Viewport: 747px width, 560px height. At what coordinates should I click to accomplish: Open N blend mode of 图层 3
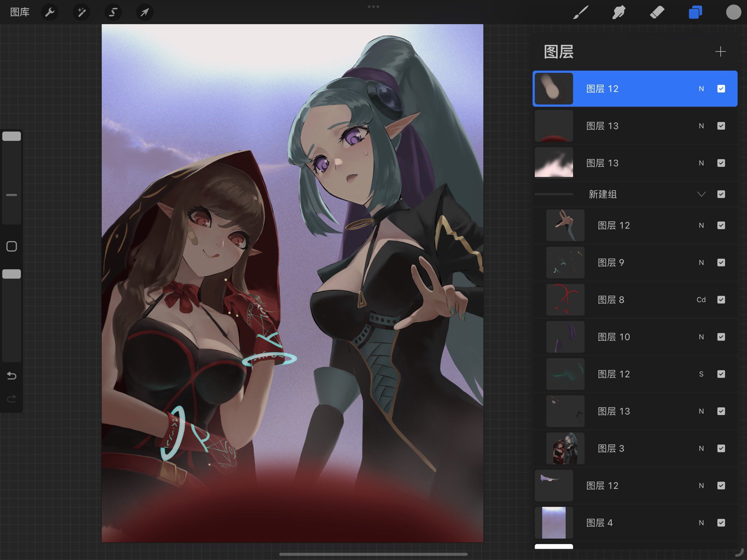click(701, 448)
